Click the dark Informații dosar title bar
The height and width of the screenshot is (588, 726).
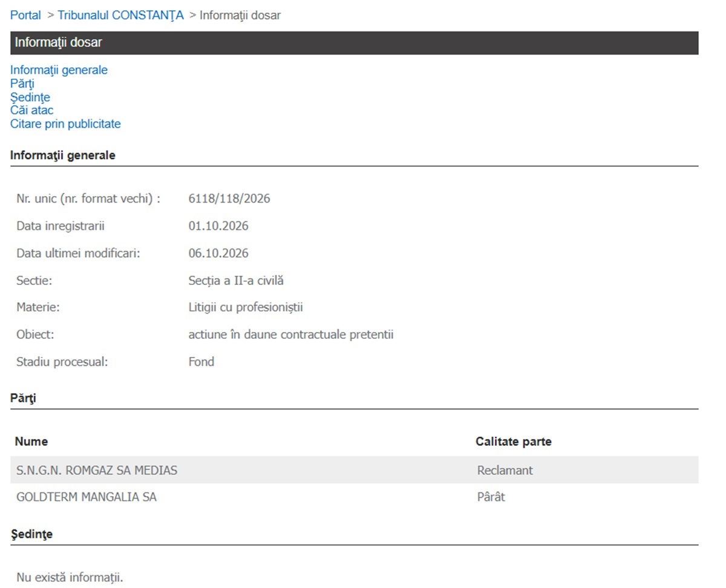355,43
